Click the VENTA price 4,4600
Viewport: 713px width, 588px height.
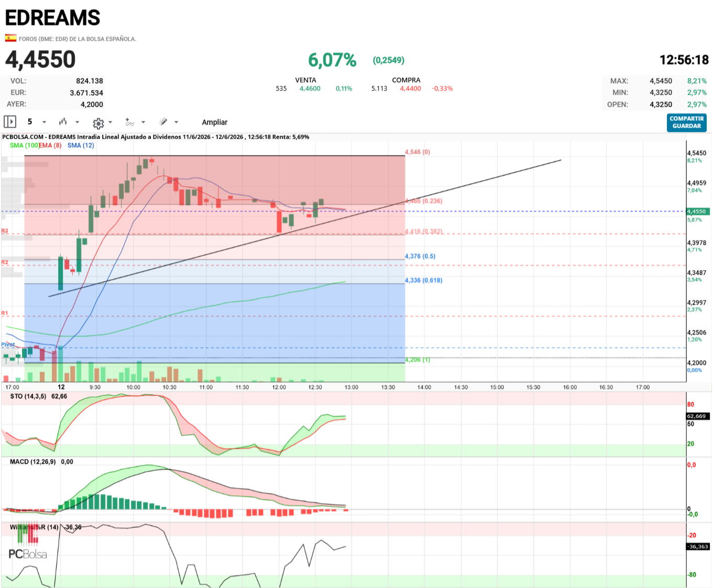point(310,88)
